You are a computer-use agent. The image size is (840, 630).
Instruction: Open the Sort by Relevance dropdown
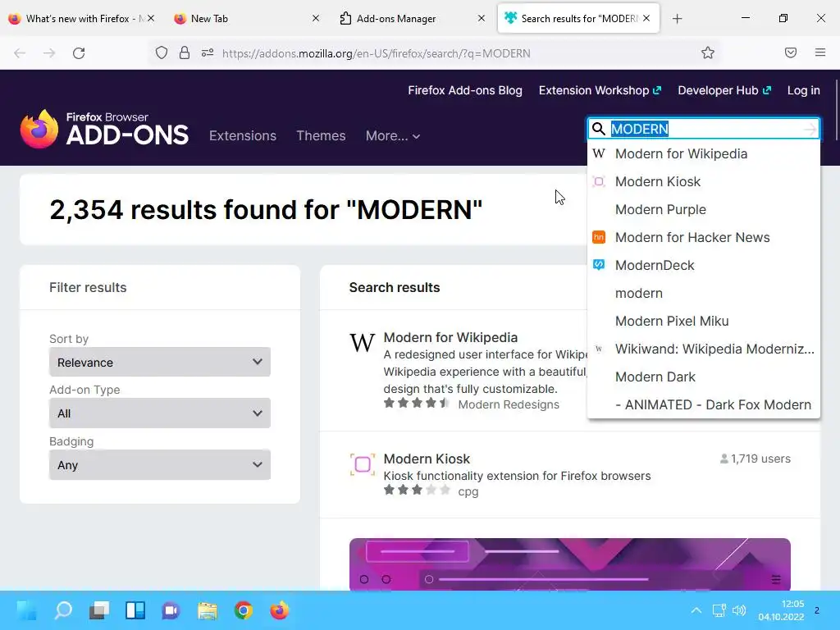point(160,362)
